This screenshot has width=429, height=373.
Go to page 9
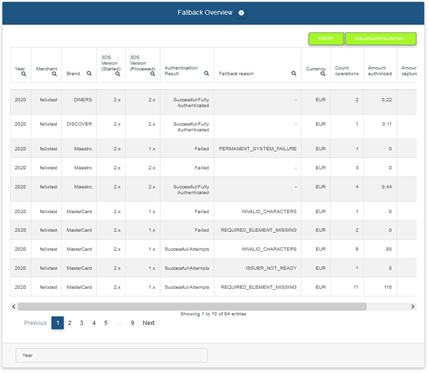pyautogui.click(x=132, y=323)
